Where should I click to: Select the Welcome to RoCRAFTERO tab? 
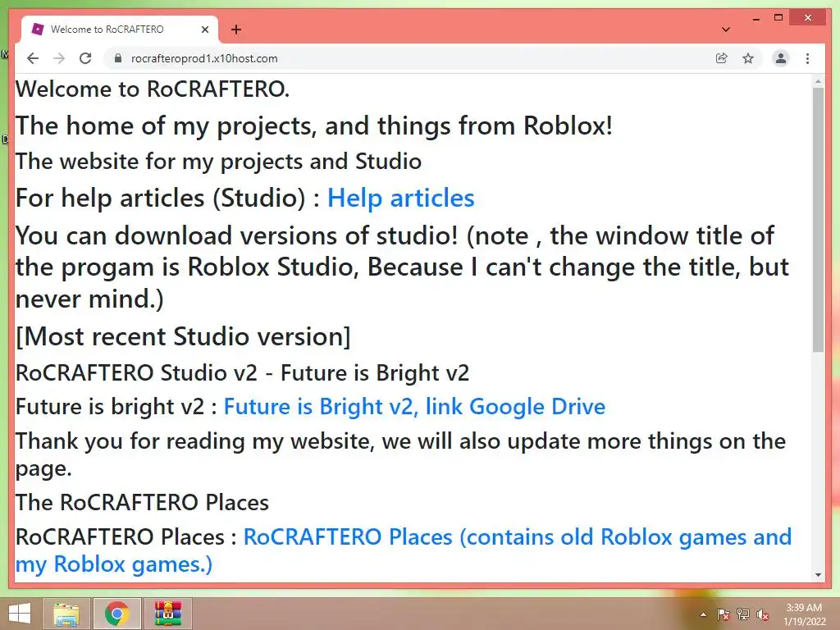[120, 30]
